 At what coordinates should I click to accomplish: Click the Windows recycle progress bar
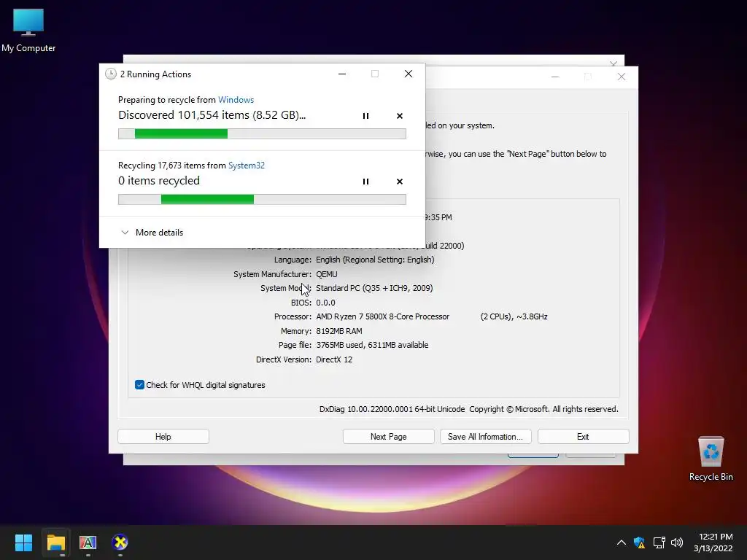click(x=262, y=134)
